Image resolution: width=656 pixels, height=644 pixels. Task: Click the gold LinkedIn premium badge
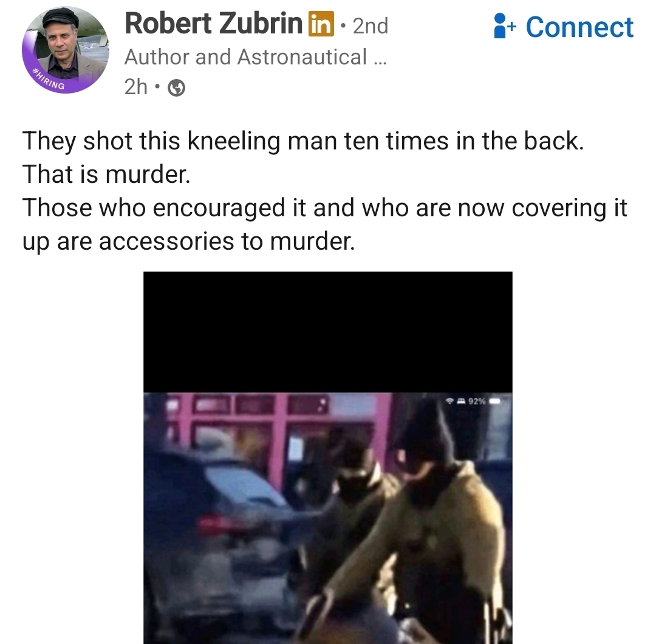point(321,24)
